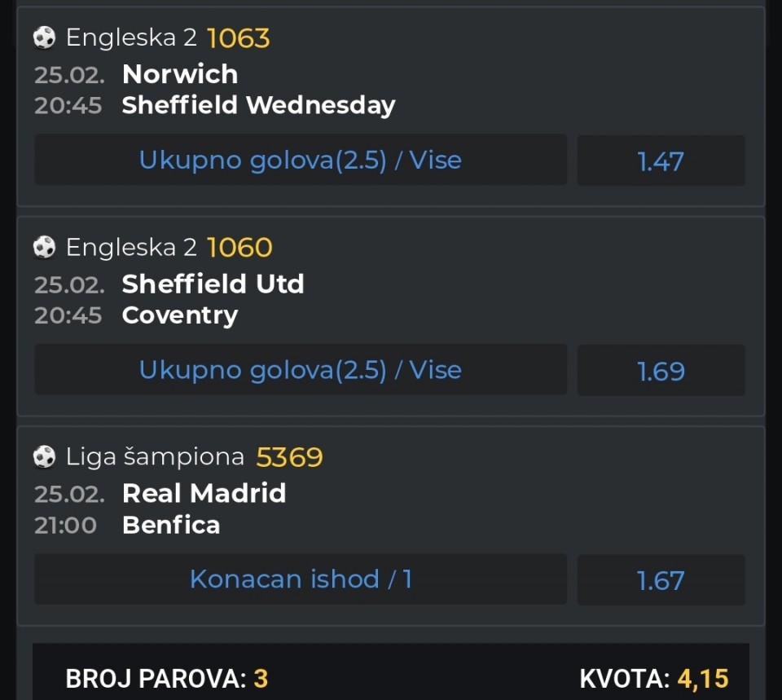Select Sheffield Utd bet 'Ukupno golova(2.5) / Vise'
The image size is (782, 700).
pos(301,370)
